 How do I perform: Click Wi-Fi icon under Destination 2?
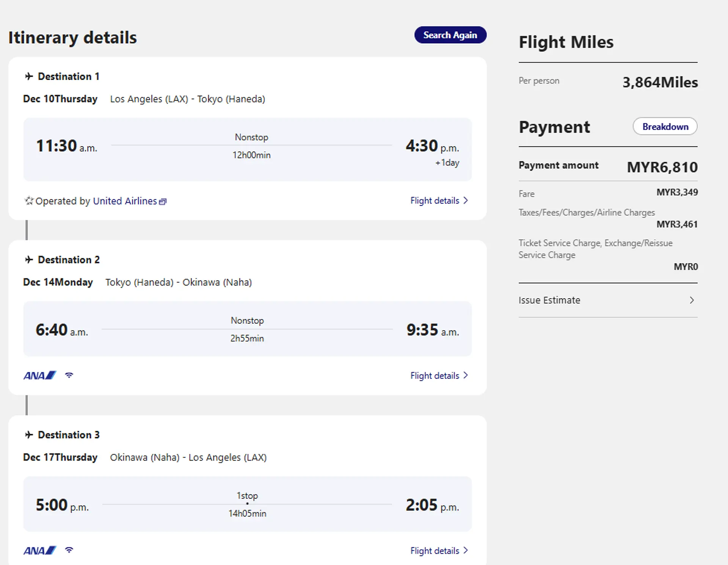click(69, 375)
